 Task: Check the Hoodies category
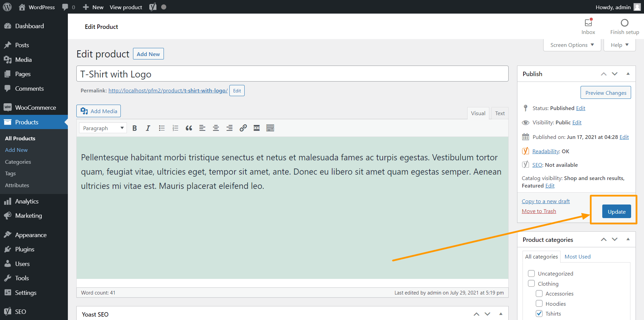click(539, 303)
